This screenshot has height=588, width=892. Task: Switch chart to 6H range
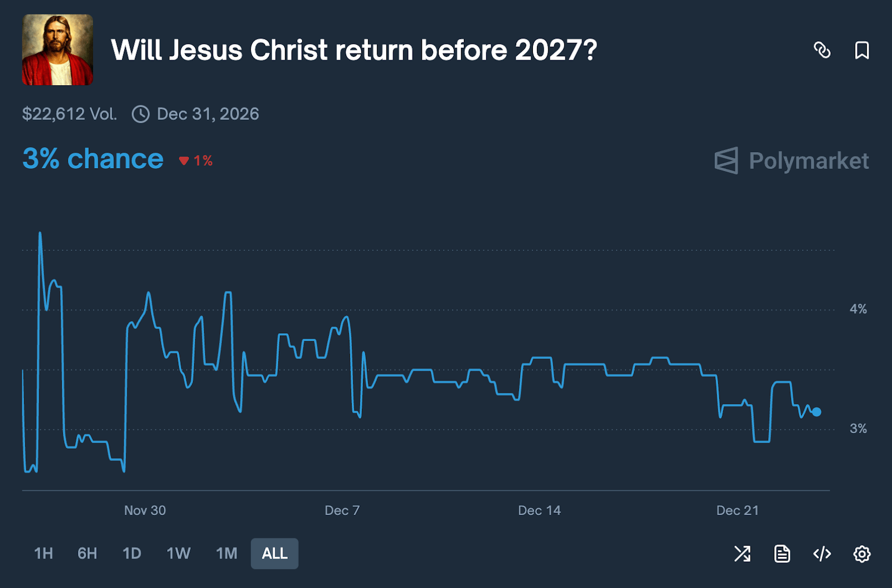[87, 553]
